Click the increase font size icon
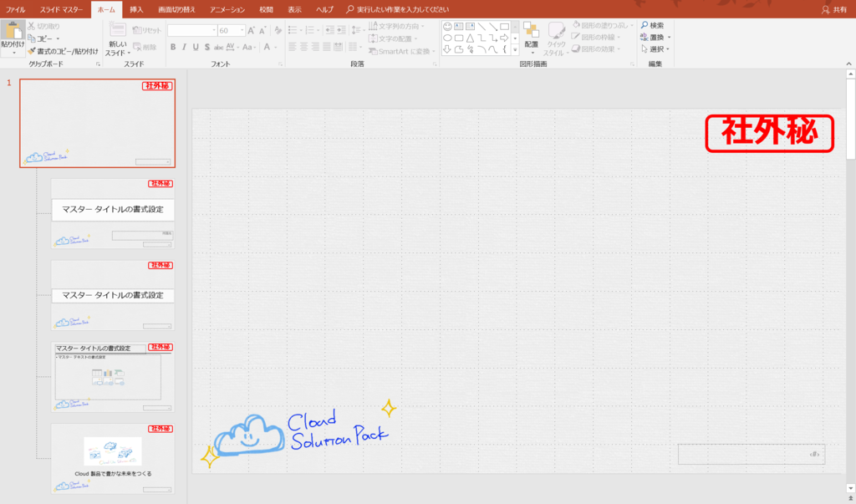856x504 pixels. [251, 30]
